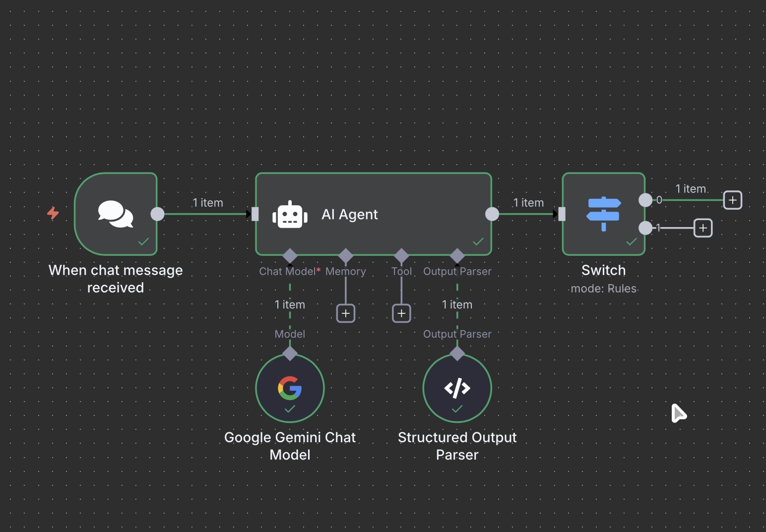The image size is (766, 532).
Task: Click '1 item' on the Chat Model connection
Action: 290,304
